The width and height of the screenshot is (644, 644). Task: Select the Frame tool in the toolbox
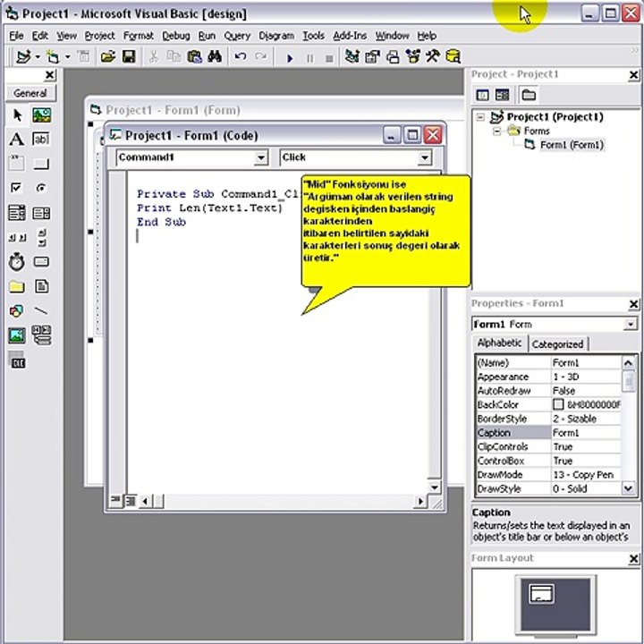[x=17, y=164]
